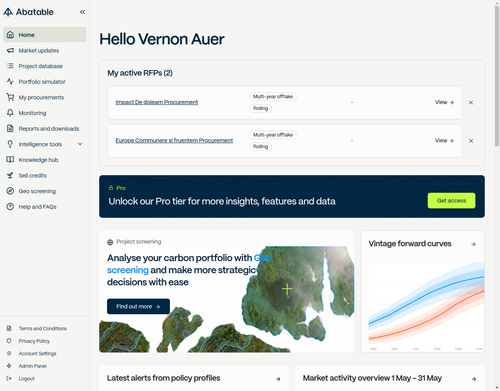The width and height of the screenshot is (500, 391).
Task: View the Europe Communere RFP
Action: click(x=444, y=141)
